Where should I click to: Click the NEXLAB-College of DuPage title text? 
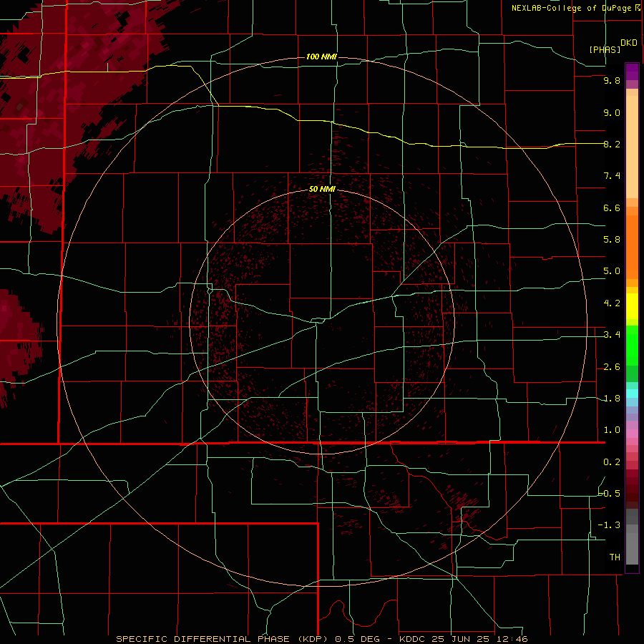(571, 8)
